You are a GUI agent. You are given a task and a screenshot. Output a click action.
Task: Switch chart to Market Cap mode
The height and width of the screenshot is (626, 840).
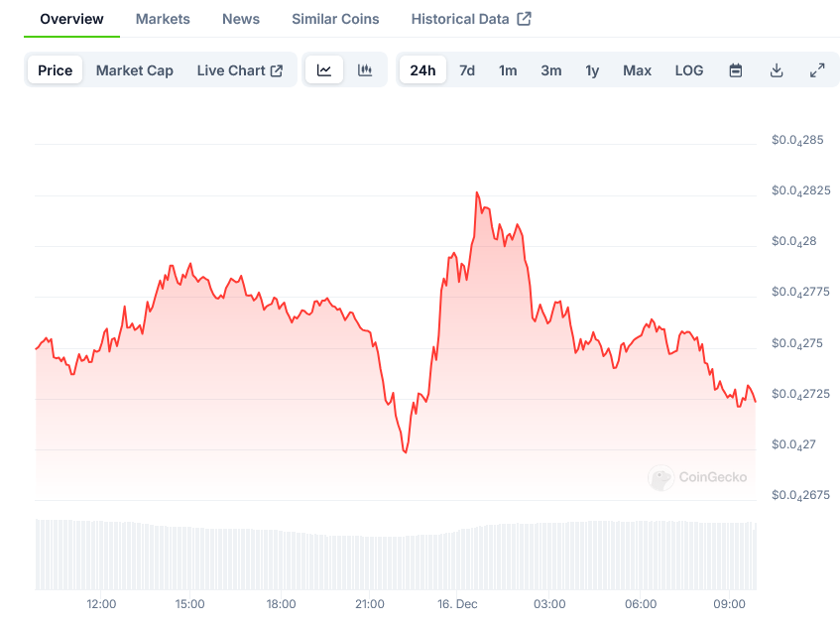pos(135,70)
